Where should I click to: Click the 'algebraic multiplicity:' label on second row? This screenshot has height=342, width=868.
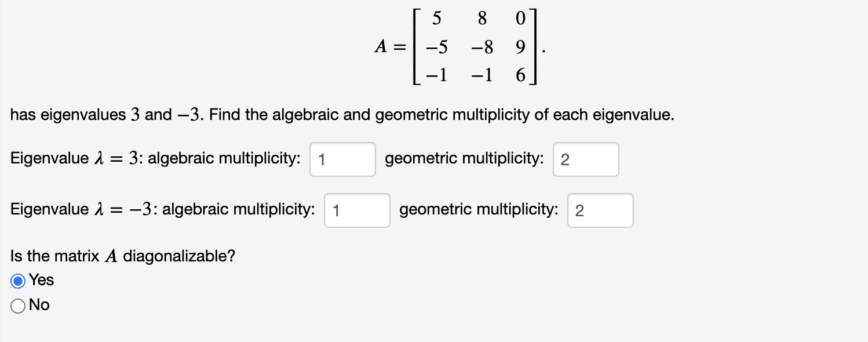point(238,209)
